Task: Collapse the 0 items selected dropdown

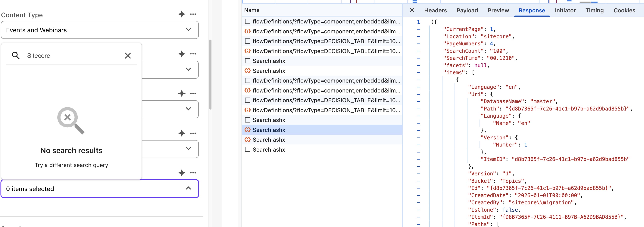Action: (x=100, y=189)
